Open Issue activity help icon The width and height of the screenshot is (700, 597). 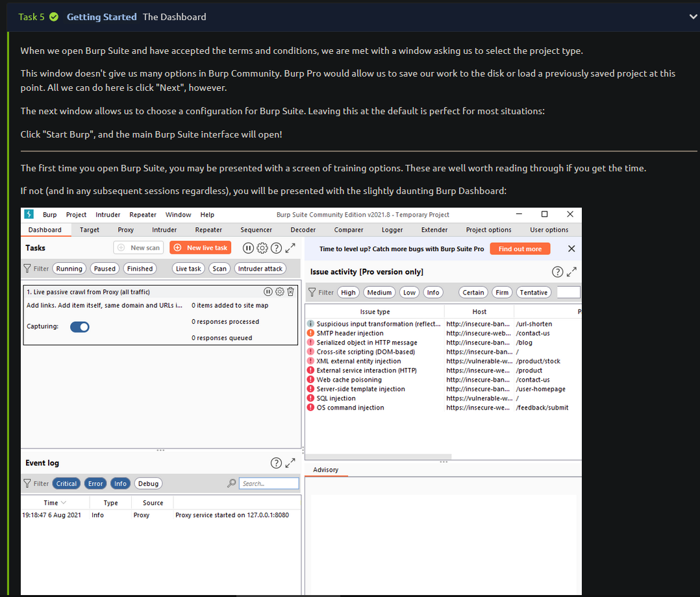click(x=558, y=272)
